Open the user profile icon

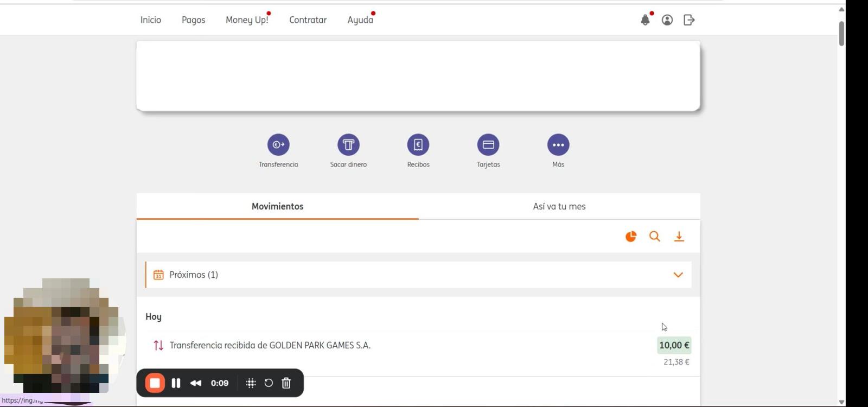point(667,20)
